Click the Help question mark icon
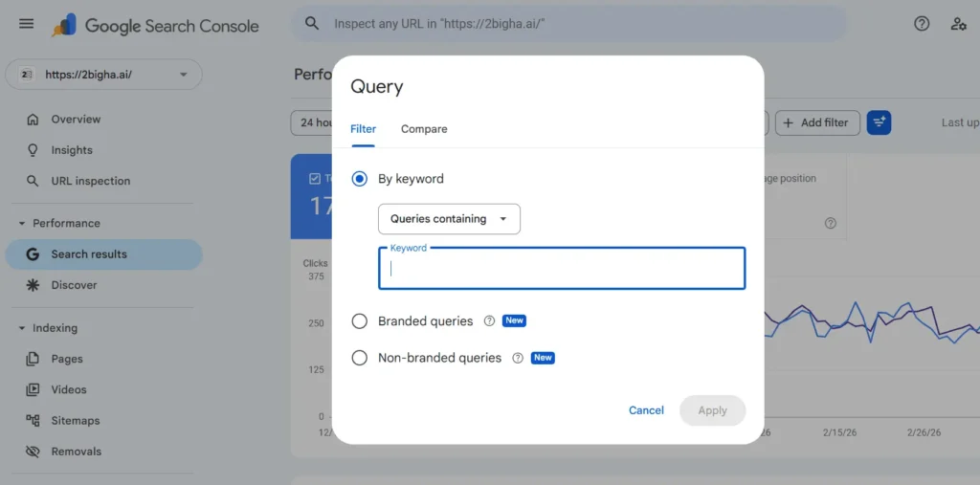This screenshot has height=485, width=980. 922,24
